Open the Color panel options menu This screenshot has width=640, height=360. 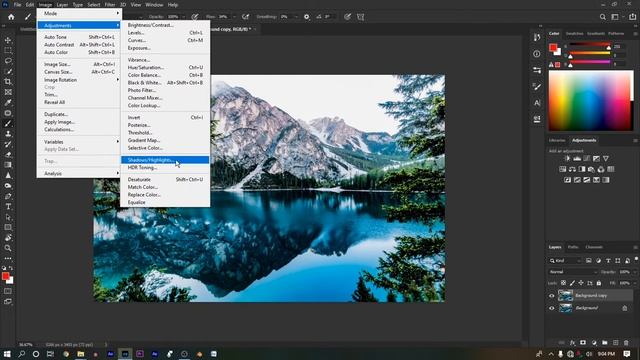(x=635, y=33)
